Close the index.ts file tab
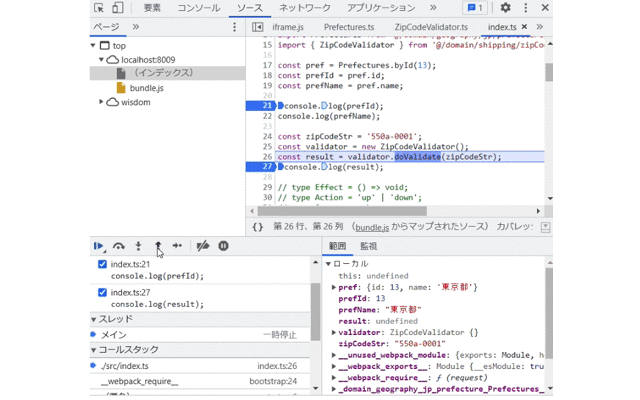The height and width of the screenshot is (400, 640). click(524, 27)
